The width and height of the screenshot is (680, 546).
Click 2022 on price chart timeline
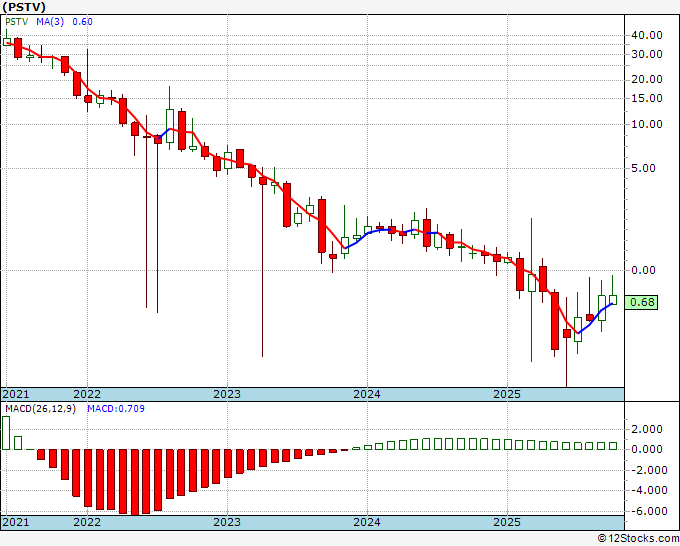coord(87,394)
